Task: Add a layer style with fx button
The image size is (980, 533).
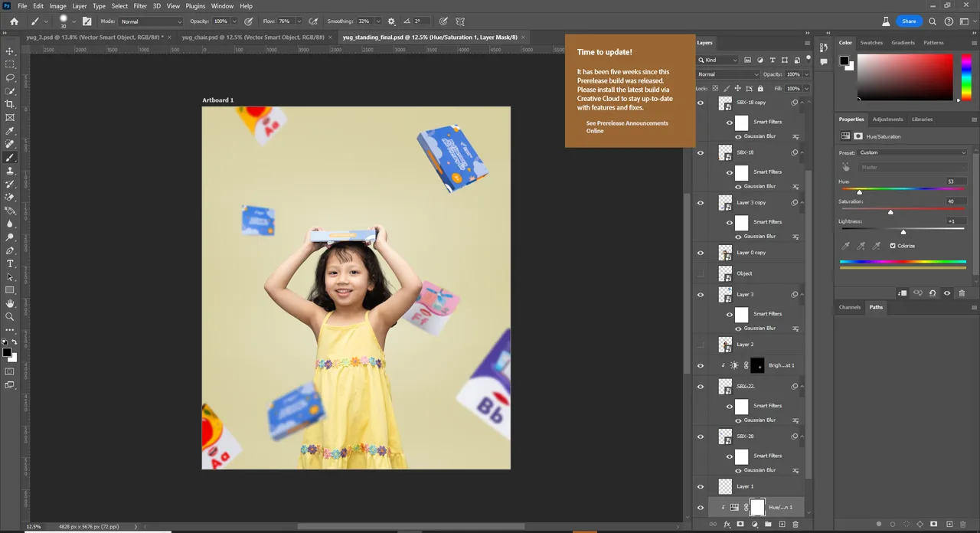Action: (x=727, y=525)
